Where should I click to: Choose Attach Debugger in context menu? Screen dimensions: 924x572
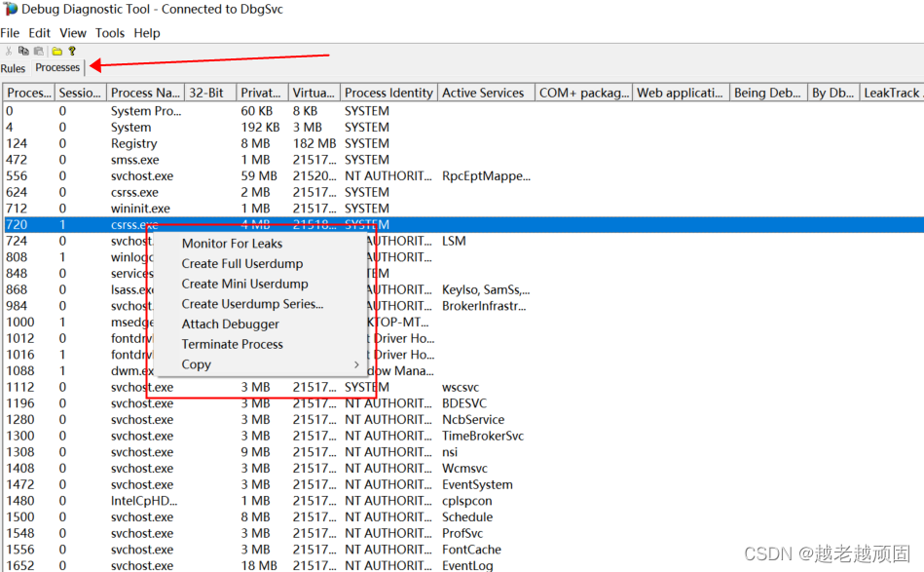(x=231, y=324)
